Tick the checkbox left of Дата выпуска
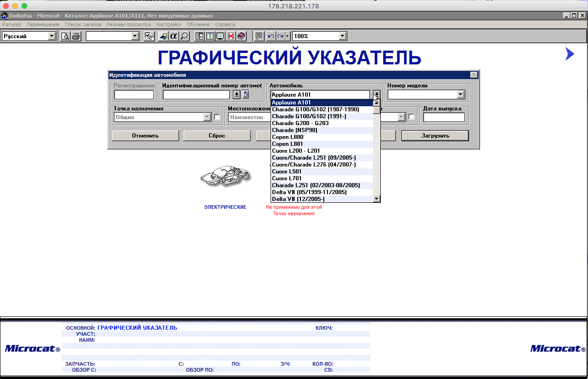 pyautogui.click(x=411, y=117)
